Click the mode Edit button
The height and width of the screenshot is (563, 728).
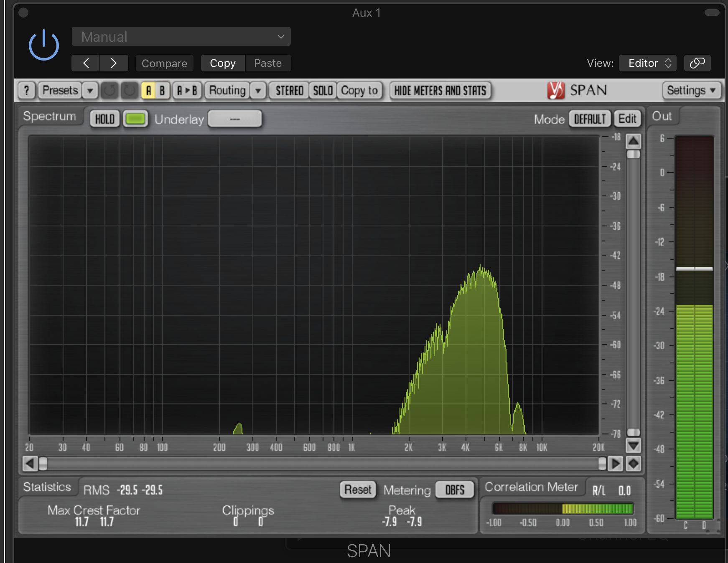point(627,119)
